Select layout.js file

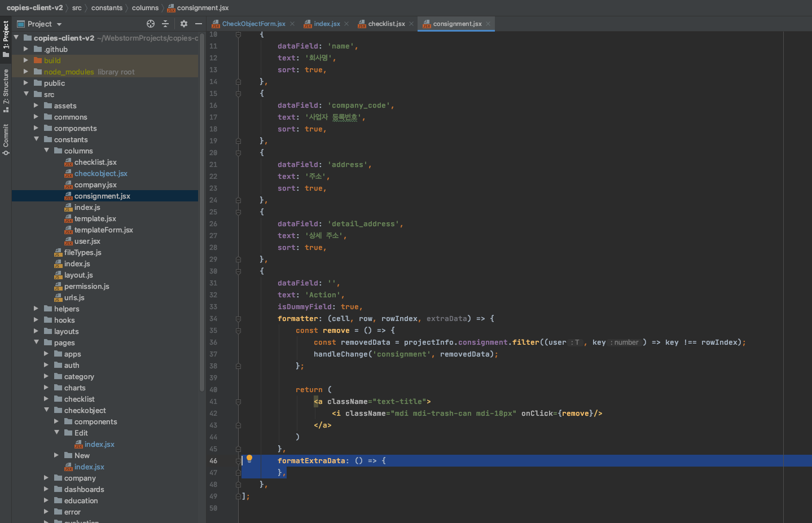(x=78, y=275)
